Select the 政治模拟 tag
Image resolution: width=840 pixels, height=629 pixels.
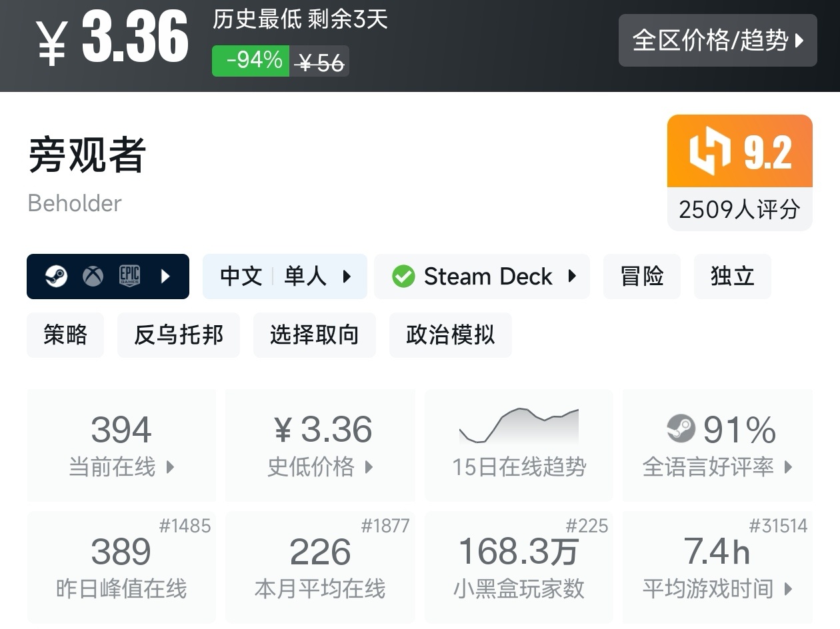[451, 334]
